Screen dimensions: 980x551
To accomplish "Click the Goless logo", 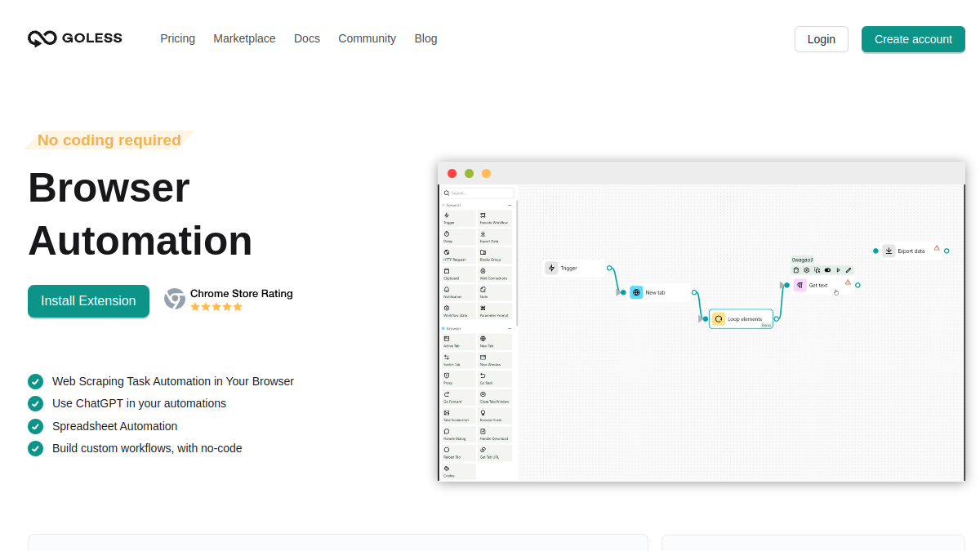I will [x=75, y=38].
